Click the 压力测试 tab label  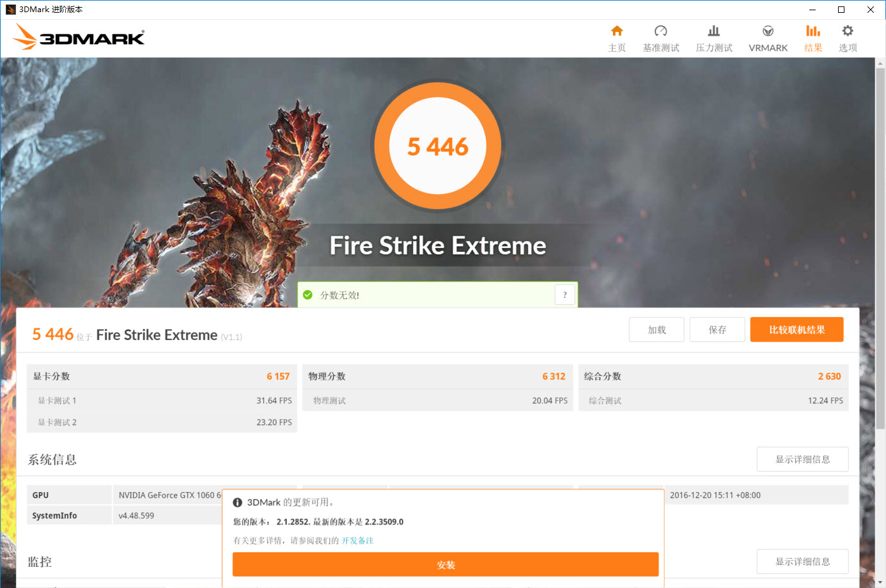pos(714,48)
